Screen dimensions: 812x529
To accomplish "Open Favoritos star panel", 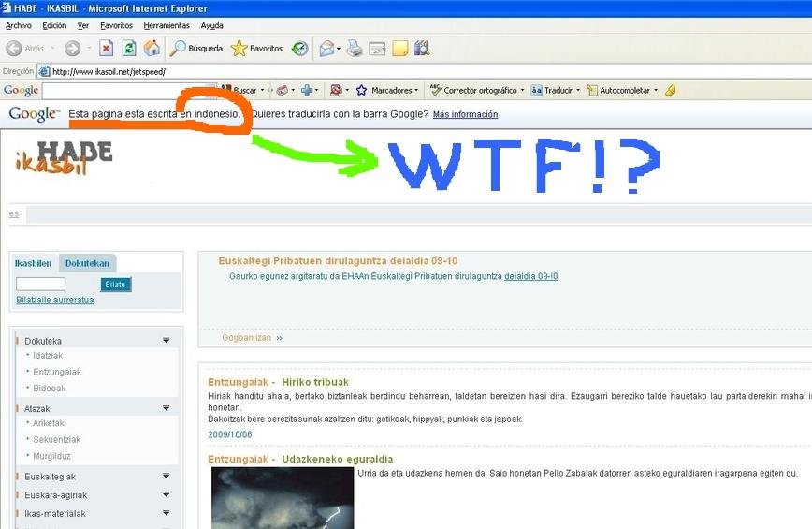I will point(257,48).
